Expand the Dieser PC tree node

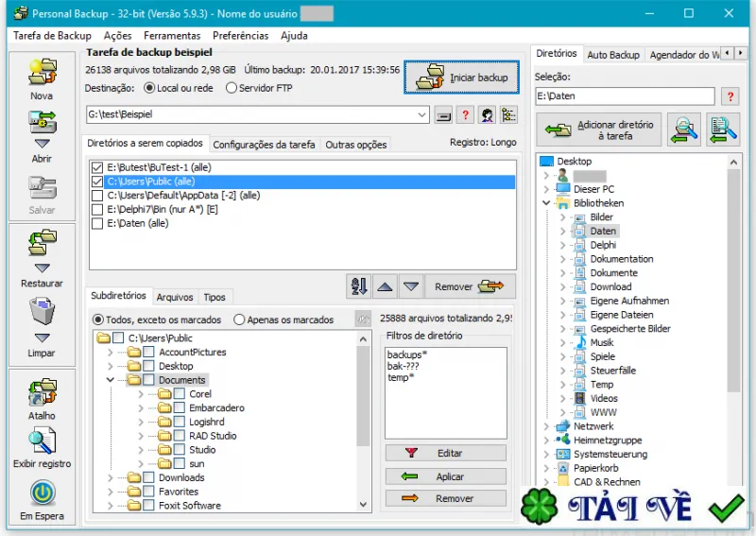point(546,189)
